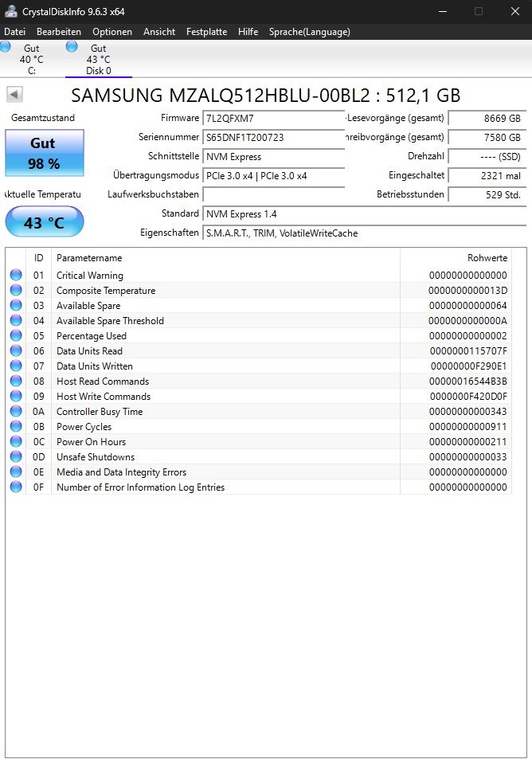Click the Gut 98 % health status button
The image size is (532, 763).
[45, 153]
